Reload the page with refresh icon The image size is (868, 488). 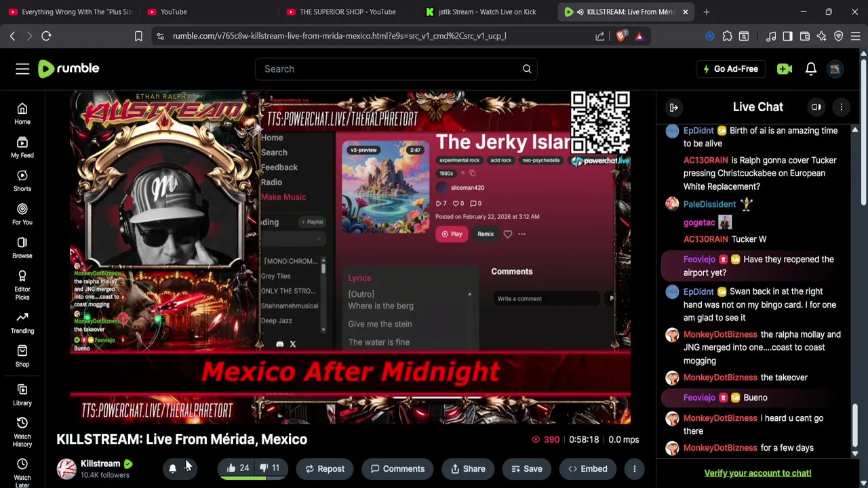[x=46, y=36]
